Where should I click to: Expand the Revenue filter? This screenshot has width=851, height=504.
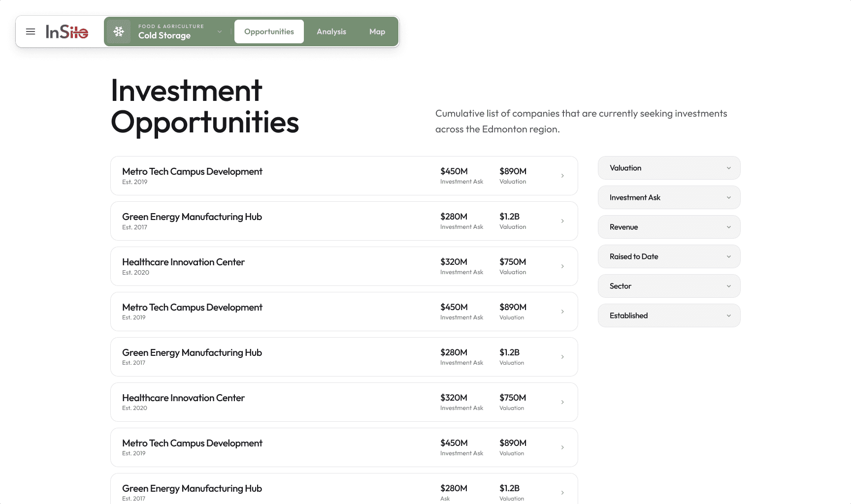[x=669, y=227]
